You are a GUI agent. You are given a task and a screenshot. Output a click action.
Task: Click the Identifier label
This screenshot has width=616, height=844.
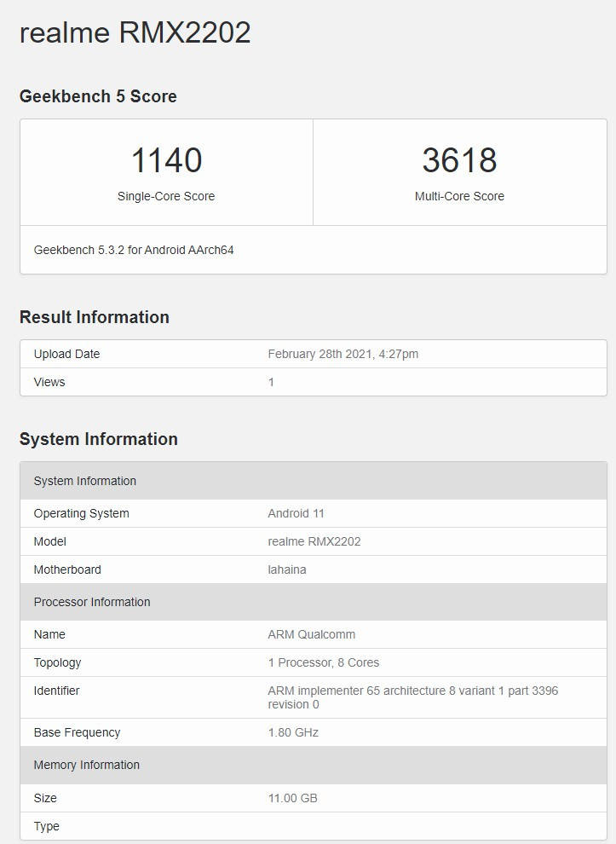(56, 691)
